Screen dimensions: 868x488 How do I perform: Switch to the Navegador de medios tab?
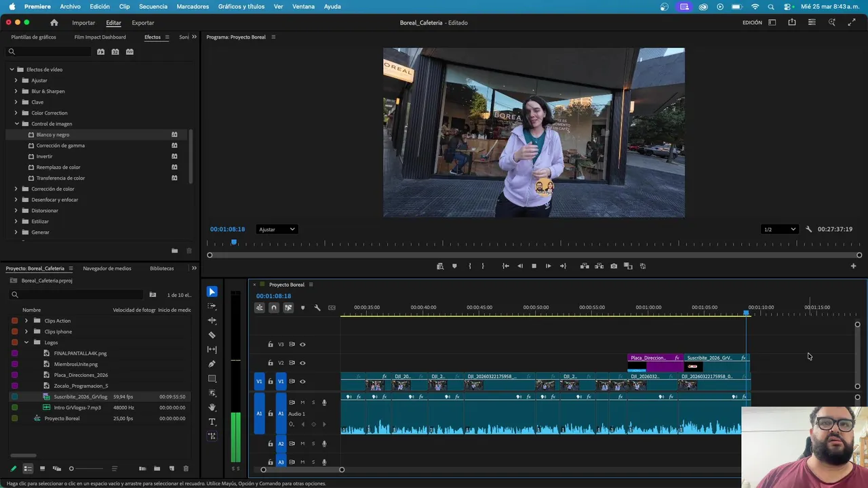click(107, 268)
